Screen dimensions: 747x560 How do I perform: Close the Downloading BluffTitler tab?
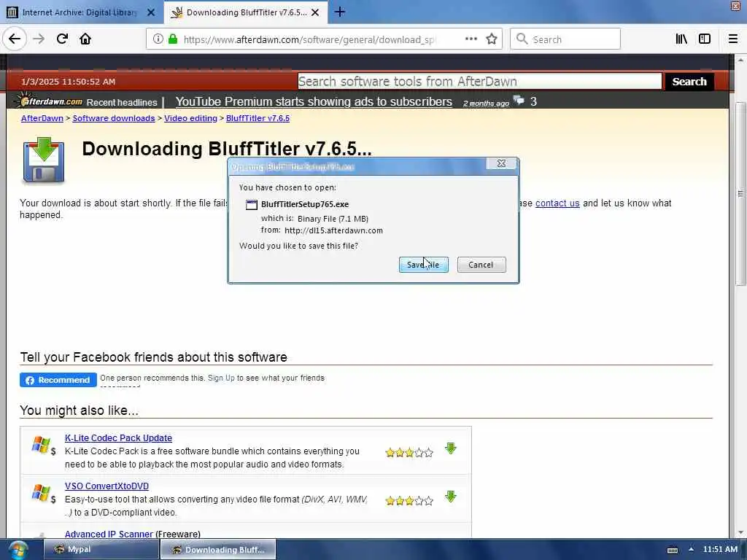[x=315, y=12]
